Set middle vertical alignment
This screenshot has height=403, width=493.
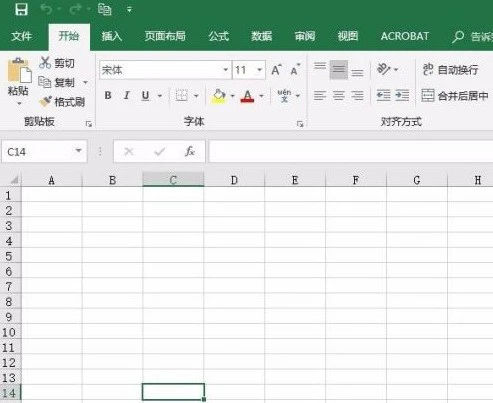339,70
